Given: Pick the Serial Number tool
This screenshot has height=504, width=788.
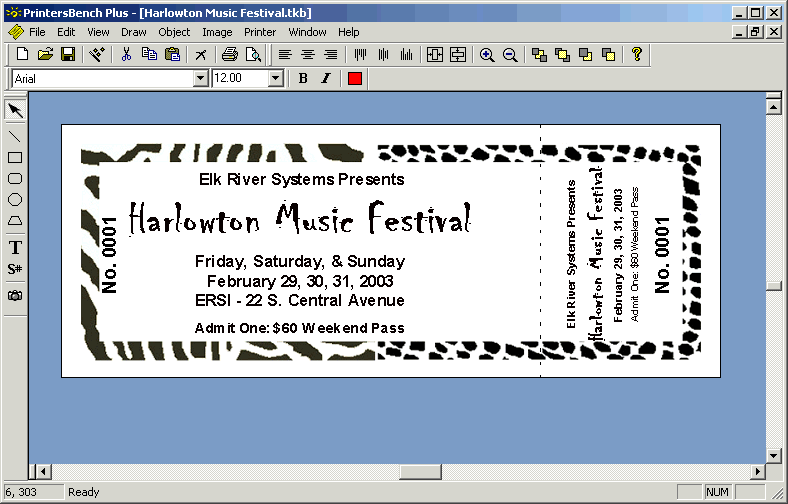Looking at the screenshot, I should 15,269.
